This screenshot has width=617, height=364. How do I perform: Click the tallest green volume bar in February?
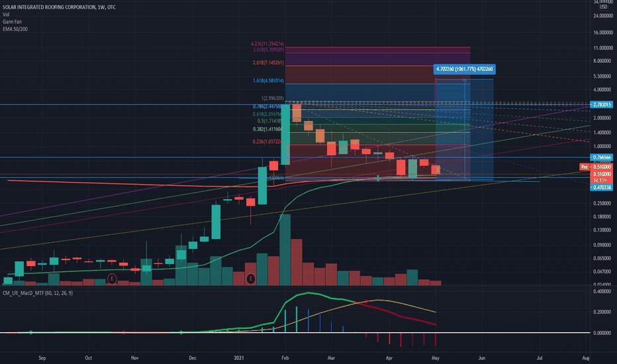[x=285, y=250]
